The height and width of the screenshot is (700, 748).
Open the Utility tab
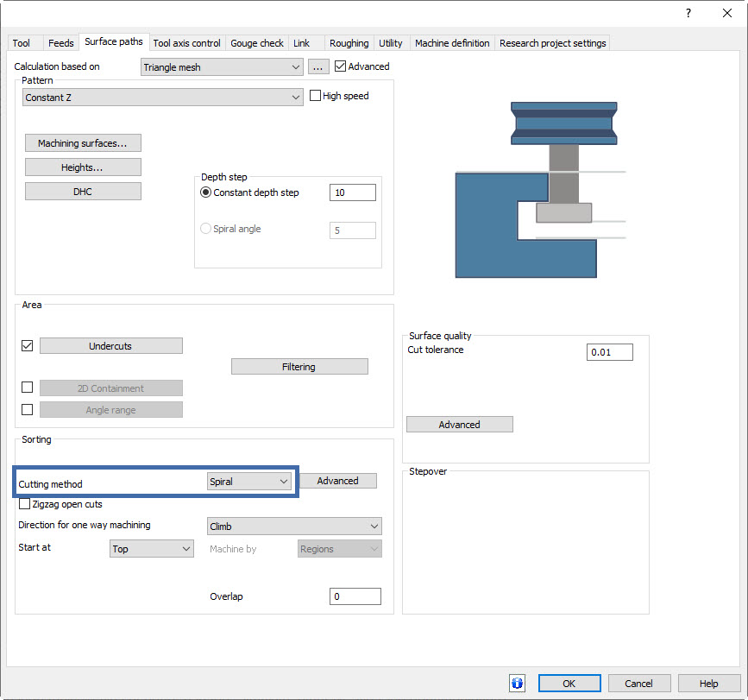[391, 43]
